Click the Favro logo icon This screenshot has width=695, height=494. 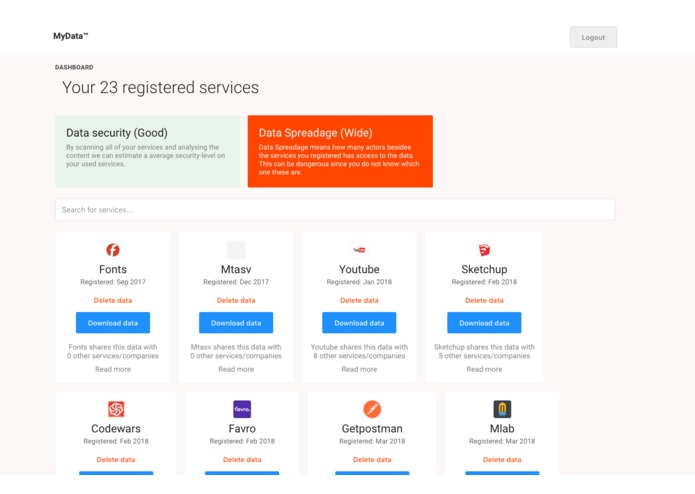tap(242, 409)
